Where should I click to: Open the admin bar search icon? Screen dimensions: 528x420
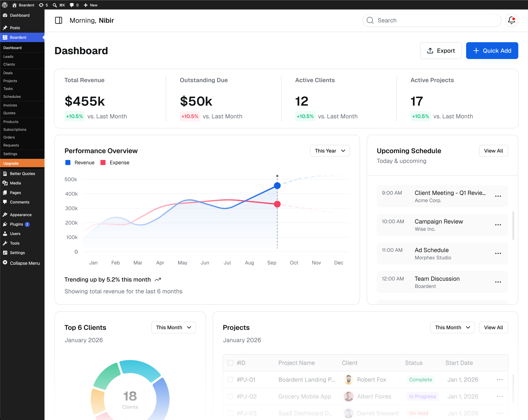click(55, 5)
